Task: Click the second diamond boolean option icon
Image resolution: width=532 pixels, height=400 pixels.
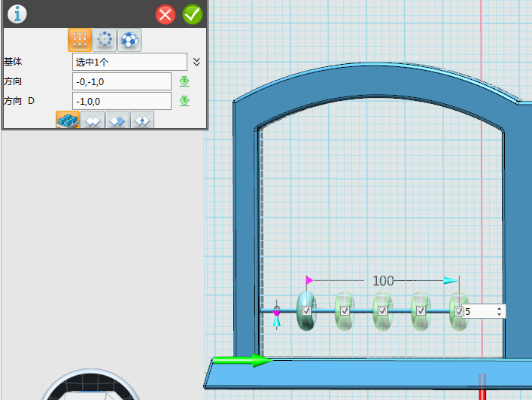Action: click(93, 121)
